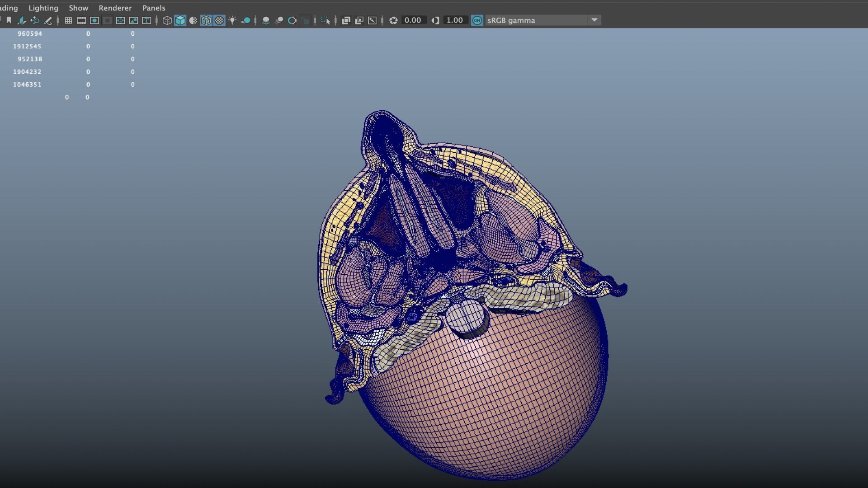Toggle wireframe display mode

[x=167, y=20]
